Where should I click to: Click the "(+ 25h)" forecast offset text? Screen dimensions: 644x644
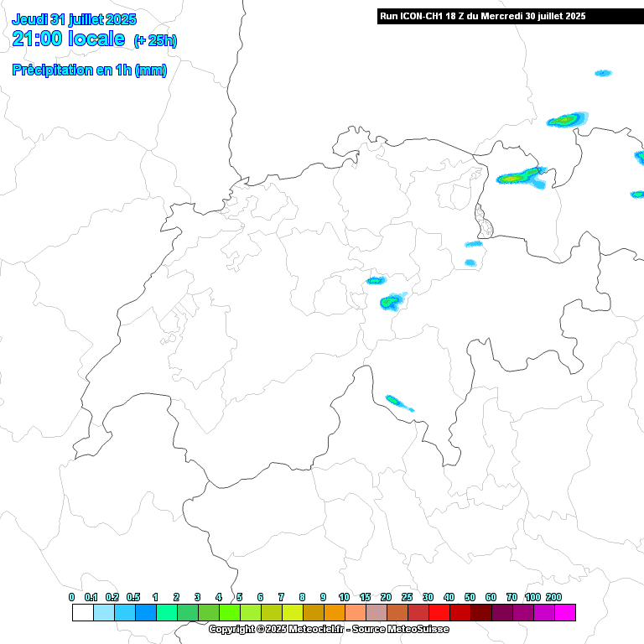[155, 40]
